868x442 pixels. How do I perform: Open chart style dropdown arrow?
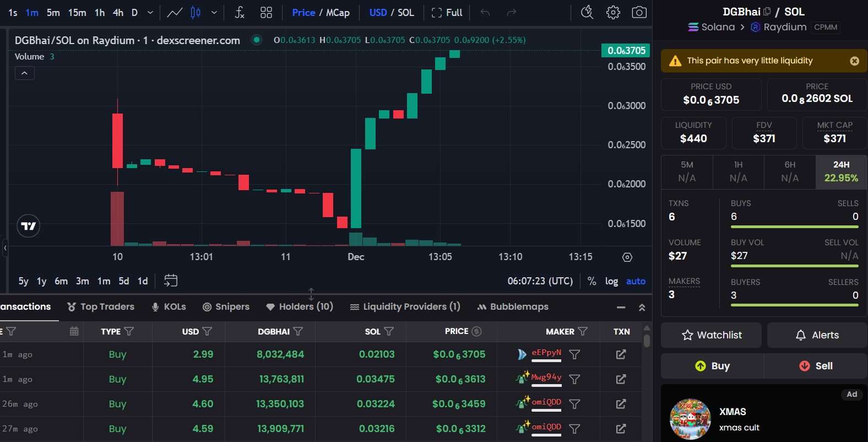click(x=214, y=12)
